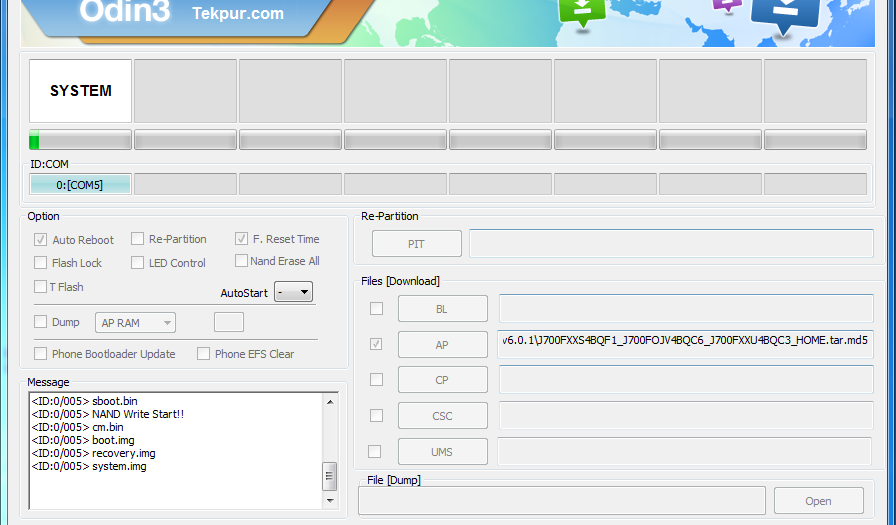Click the Open dump file button
The width and height of the screenshot is (896, 525).
click(818, 501)
